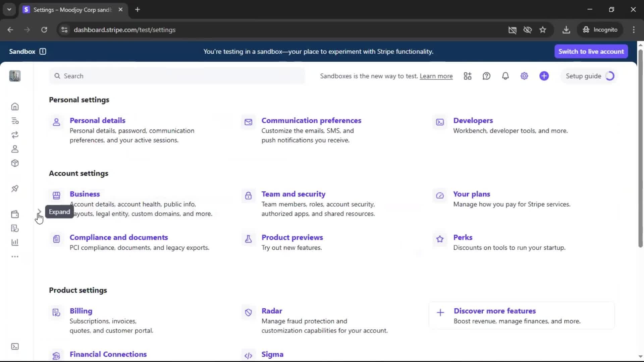644x362 pixels.
Task: Open Product catalog box icon in sidebar
Action: pyautogui.click(x=15, y=163)
